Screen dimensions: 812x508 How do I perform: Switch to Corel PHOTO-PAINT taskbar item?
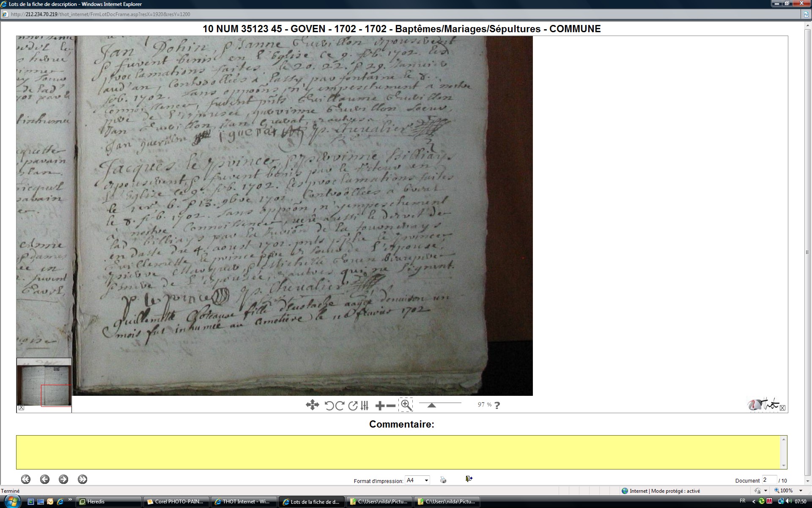175,502
